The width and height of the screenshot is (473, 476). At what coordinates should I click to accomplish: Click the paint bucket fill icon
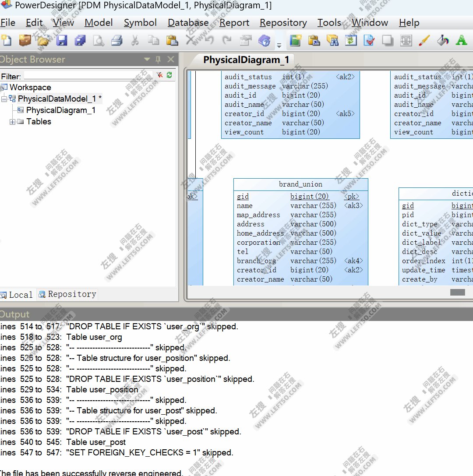[443, 40]
